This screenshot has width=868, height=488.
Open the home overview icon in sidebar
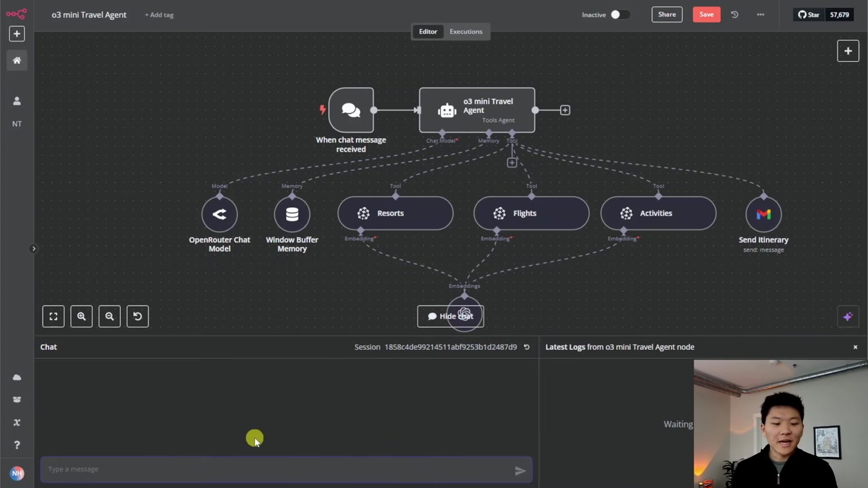[x=17, y=61]
